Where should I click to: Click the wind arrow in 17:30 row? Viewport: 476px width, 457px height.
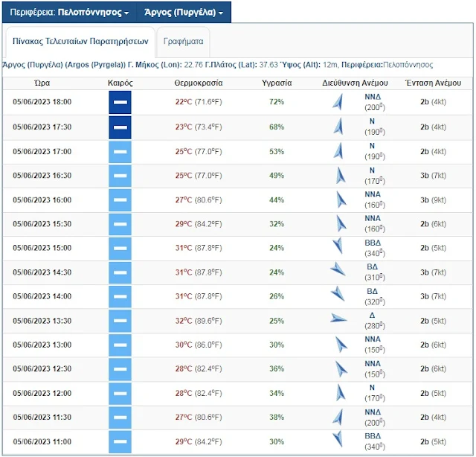coord(338,127)
